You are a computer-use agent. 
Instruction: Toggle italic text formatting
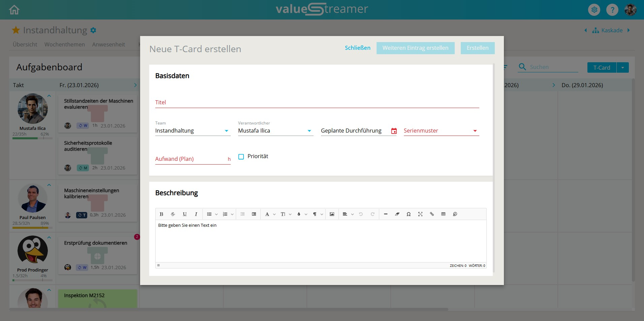(196, 214)
